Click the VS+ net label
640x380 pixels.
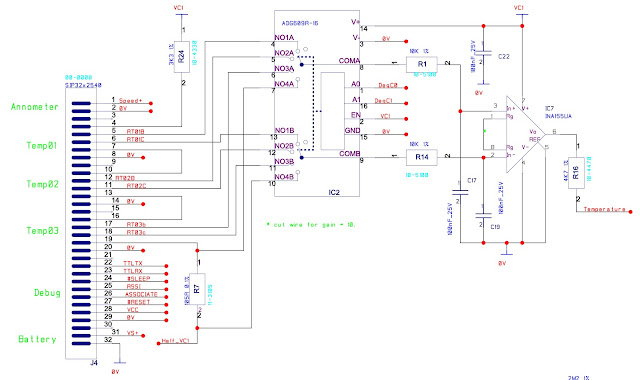pyautogui.click(x=132, y=333)
